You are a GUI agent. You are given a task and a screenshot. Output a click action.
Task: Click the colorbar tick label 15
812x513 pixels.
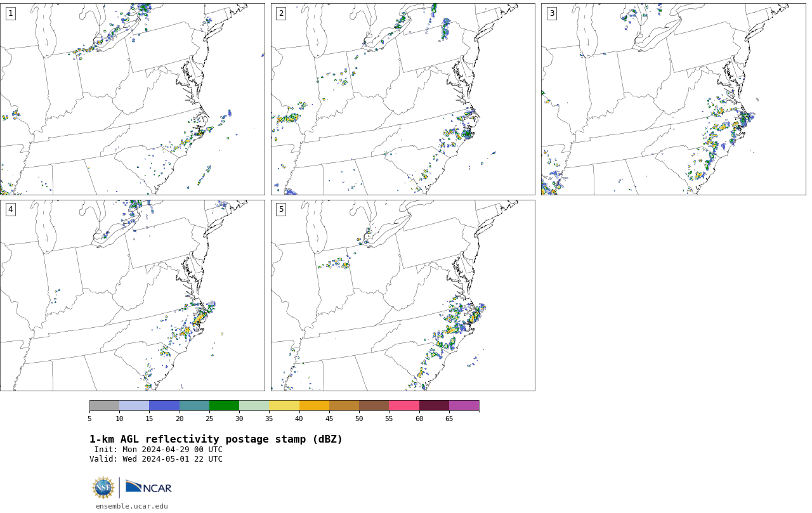(149, 419)
